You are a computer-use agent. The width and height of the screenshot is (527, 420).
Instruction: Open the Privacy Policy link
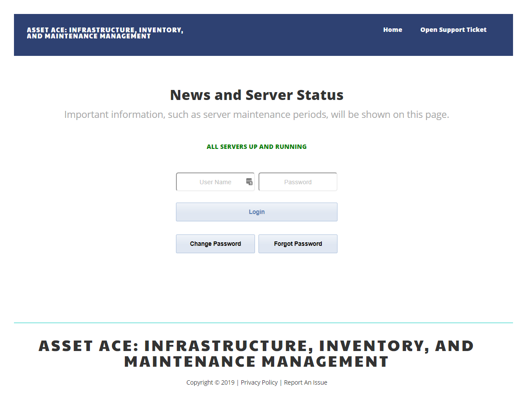coord(259,382)
